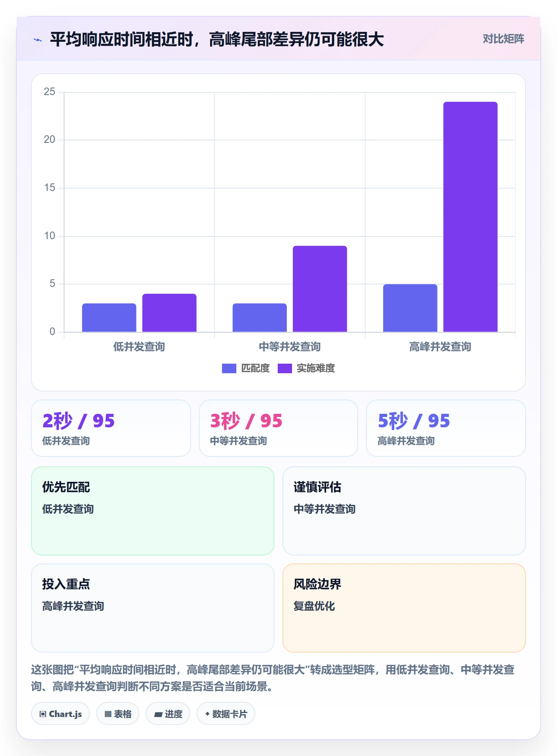
Task: Click the tall 实施难度 bar for 高峰并发查询
Action: (470, 217)
